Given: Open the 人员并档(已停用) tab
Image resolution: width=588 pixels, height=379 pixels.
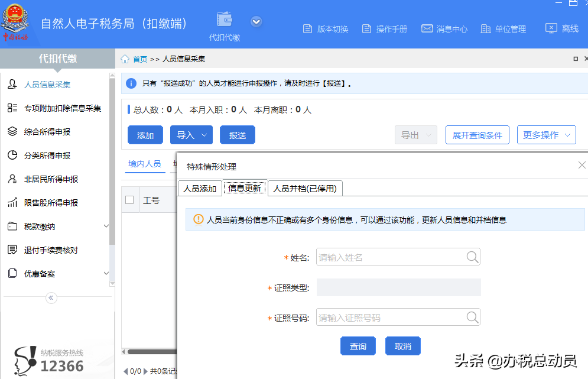Looking at the screenshot, I should (x=306, y=188).
